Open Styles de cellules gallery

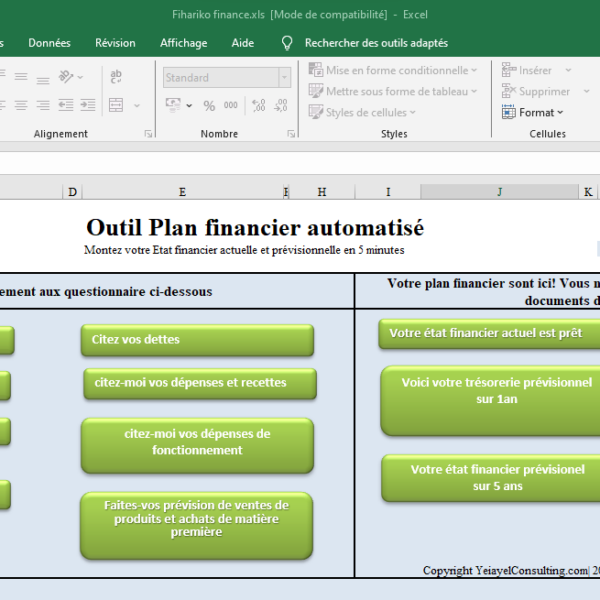362,112
